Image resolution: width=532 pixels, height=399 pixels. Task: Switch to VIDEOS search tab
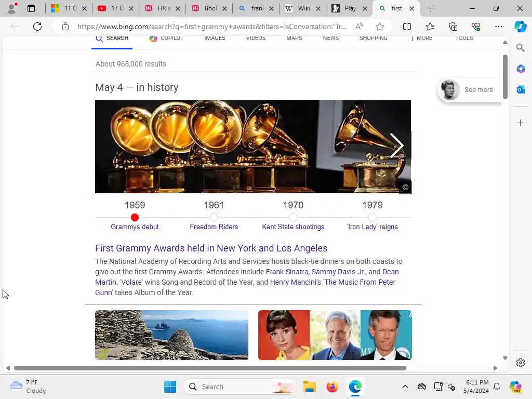point(256,38)
